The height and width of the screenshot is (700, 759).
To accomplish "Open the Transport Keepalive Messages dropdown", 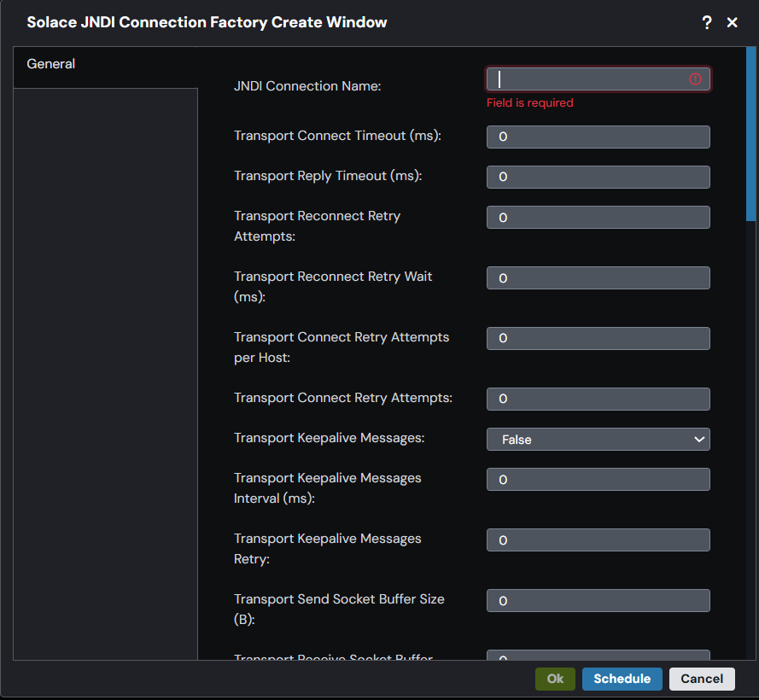I will coord(598,439).
